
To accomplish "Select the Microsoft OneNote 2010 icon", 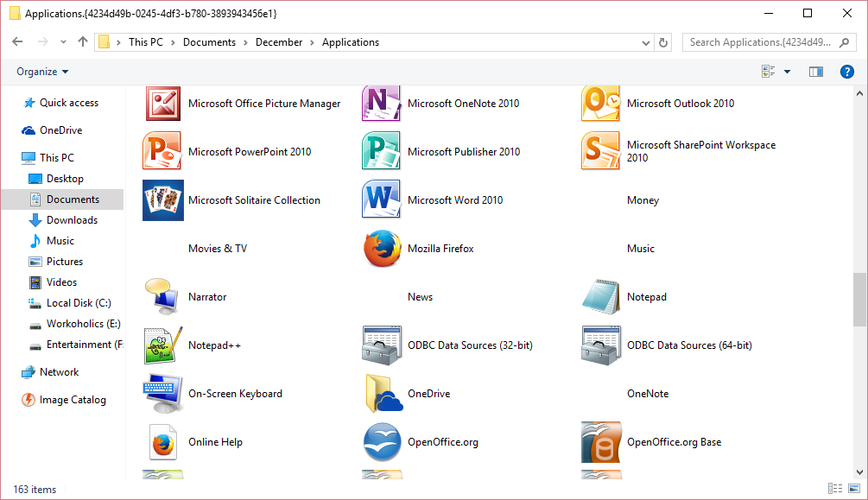I will tap(381, 104).
